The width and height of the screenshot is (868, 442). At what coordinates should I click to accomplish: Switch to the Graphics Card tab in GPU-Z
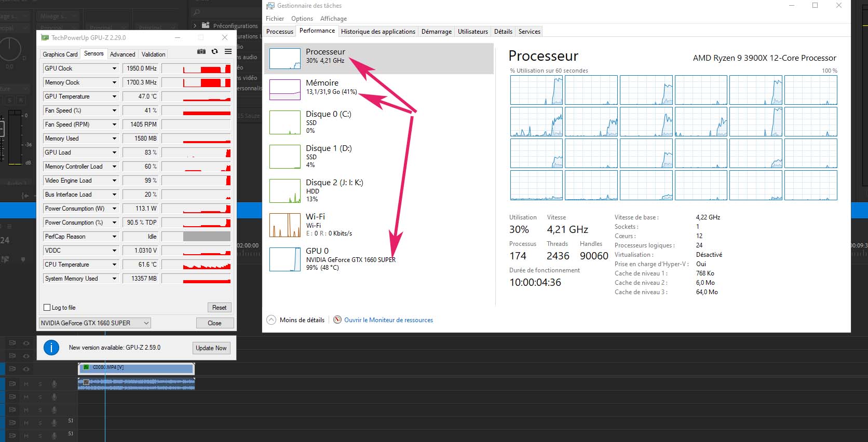pyautogui.click(x=60, y=54)
